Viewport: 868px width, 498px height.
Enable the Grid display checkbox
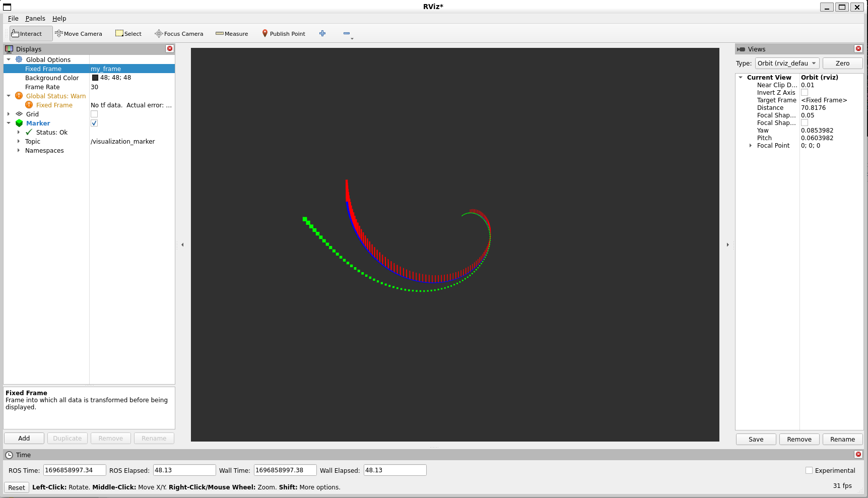[94, 114]
